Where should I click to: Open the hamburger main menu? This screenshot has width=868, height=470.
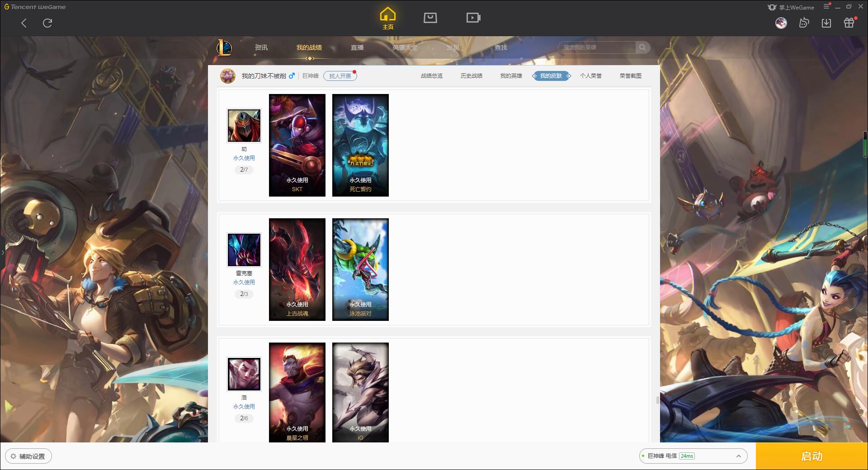(826, 7)
